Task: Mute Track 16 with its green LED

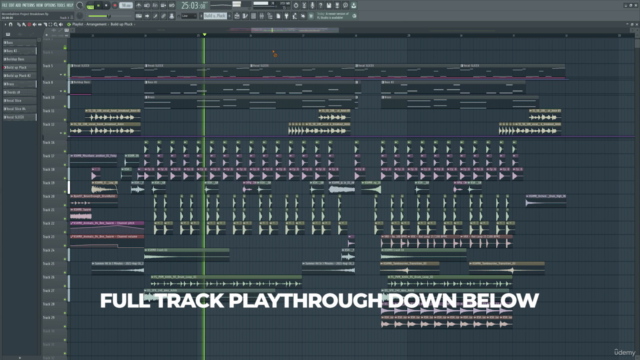Action: (65, 151)
